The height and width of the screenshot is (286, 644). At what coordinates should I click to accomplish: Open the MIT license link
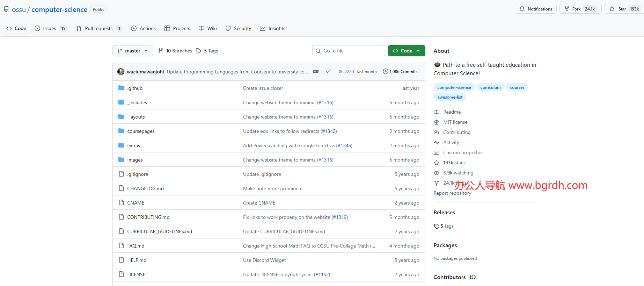[x=455, y=122]
